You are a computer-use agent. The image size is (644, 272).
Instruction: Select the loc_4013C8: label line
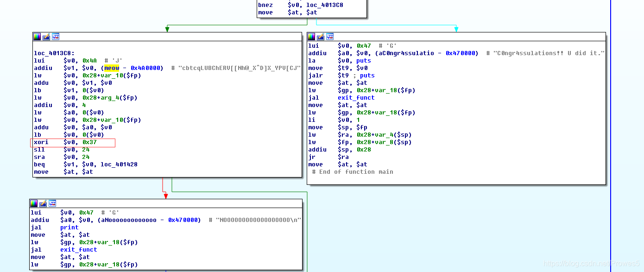click(54, 53)
